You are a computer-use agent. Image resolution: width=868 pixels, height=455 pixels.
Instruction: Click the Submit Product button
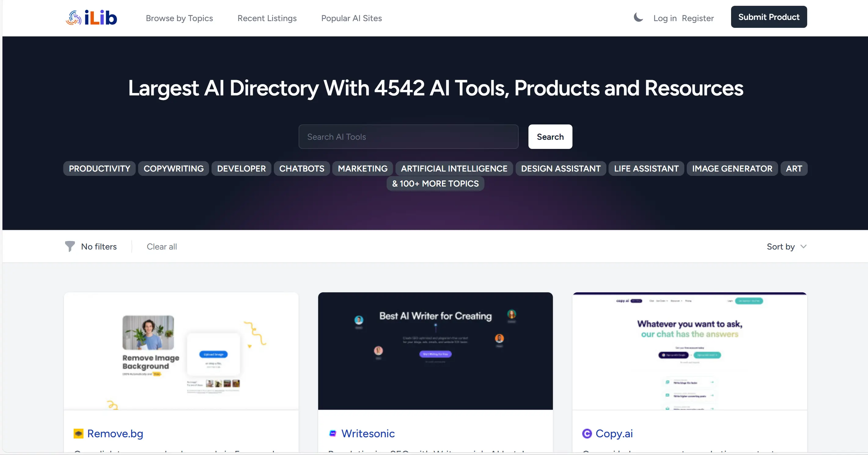click(x=769, y=17)
